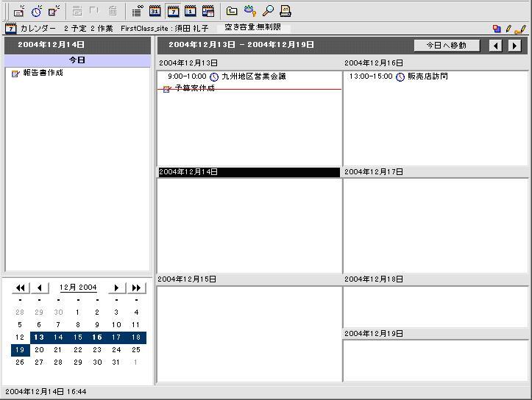Click the new task icon with clock
The height and width of the screenshot is (400, 532).
click(36, 11)
